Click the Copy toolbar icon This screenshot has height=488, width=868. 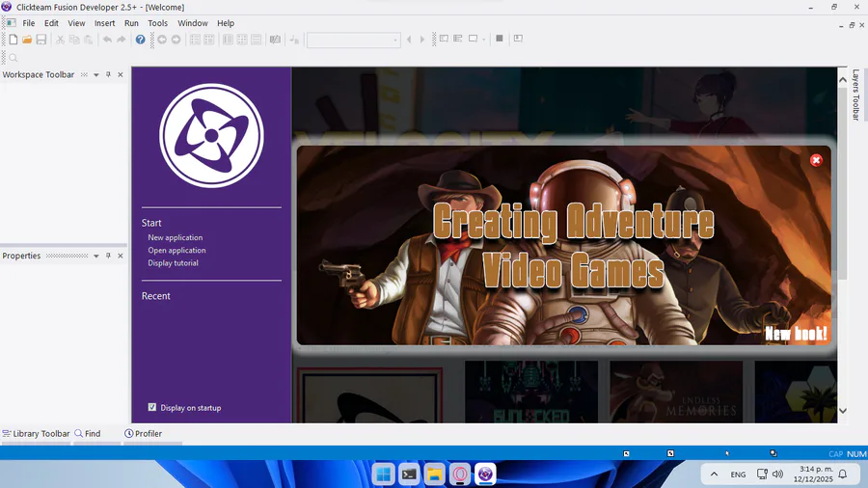[x=73, y=40]
